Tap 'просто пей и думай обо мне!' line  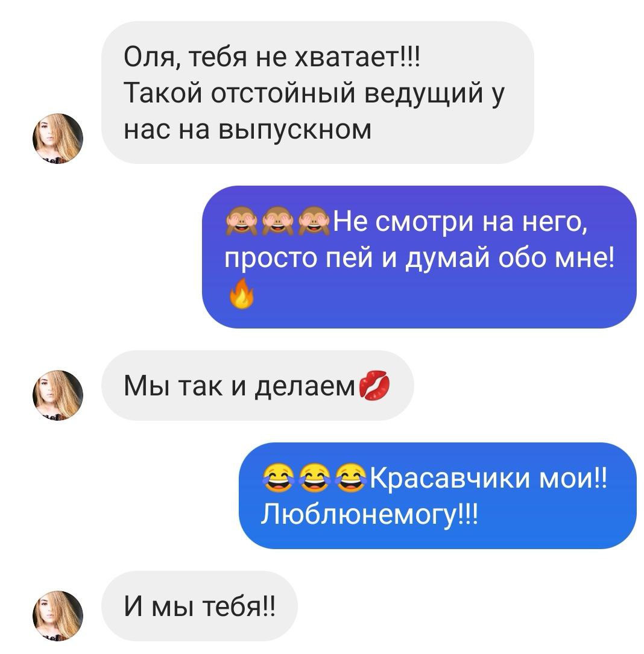[420, 258]
